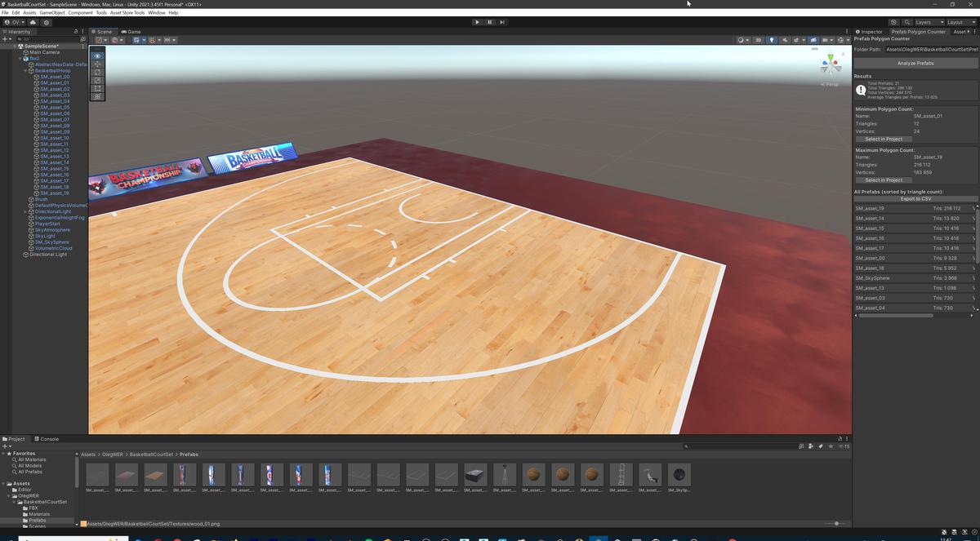980x541 pixels.
Task: Open the Layers dropdown
Action: coord(929,22)
